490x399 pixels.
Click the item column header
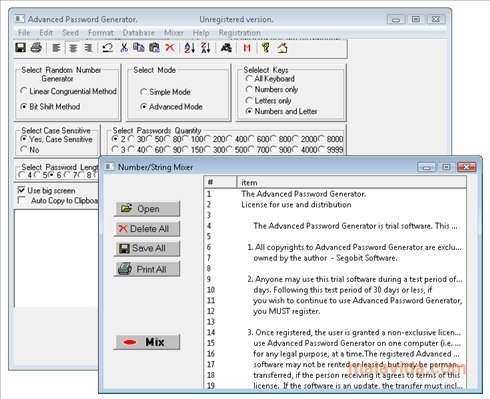pyautogui.click(x=352, y=182)
